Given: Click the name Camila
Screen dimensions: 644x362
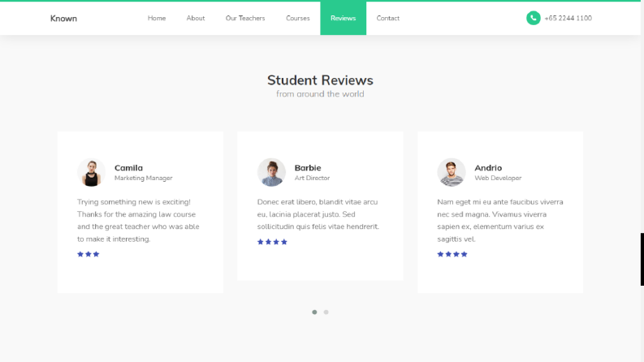Looking at the screenshot, I should tap(128, 168).
